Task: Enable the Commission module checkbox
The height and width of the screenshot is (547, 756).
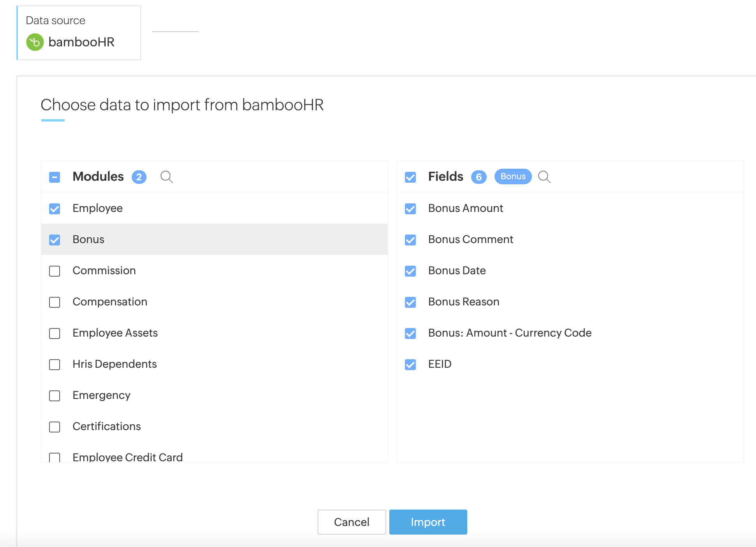Action: coord(55,271)
